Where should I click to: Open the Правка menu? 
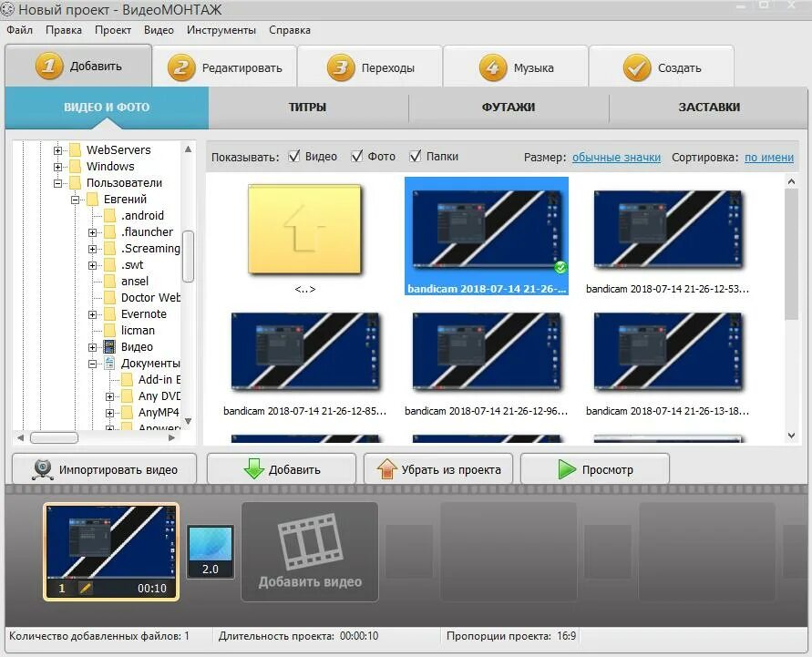point(64,30)
